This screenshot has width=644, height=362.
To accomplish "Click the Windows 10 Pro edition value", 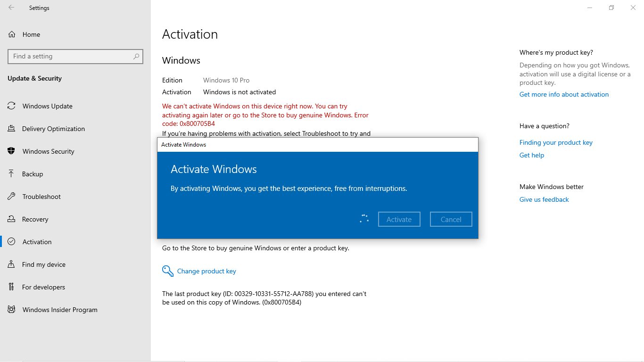I will coord(226,80).
